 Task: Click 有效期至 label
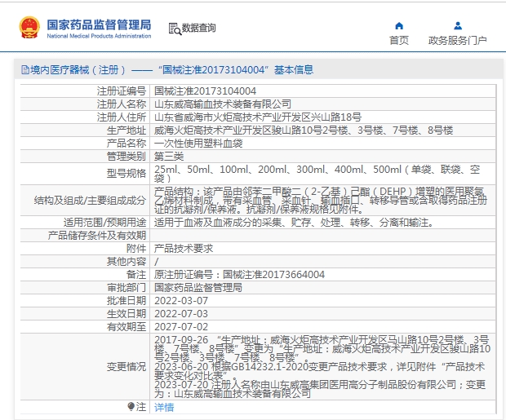126,327
